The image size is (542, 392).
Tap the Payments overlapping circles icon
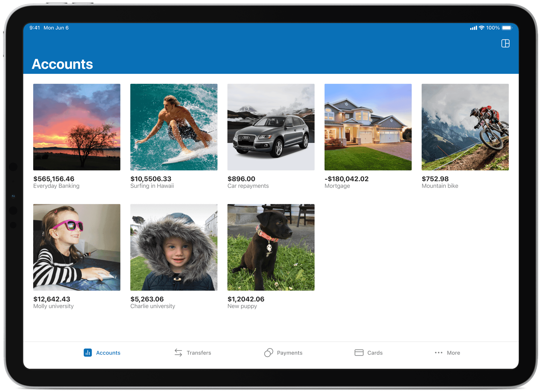269,353
